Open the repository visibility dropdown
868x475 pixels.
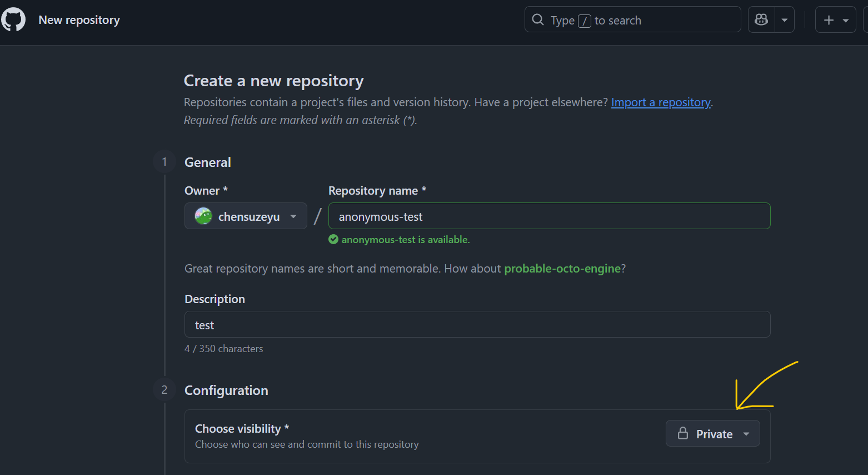coord(746,433)
